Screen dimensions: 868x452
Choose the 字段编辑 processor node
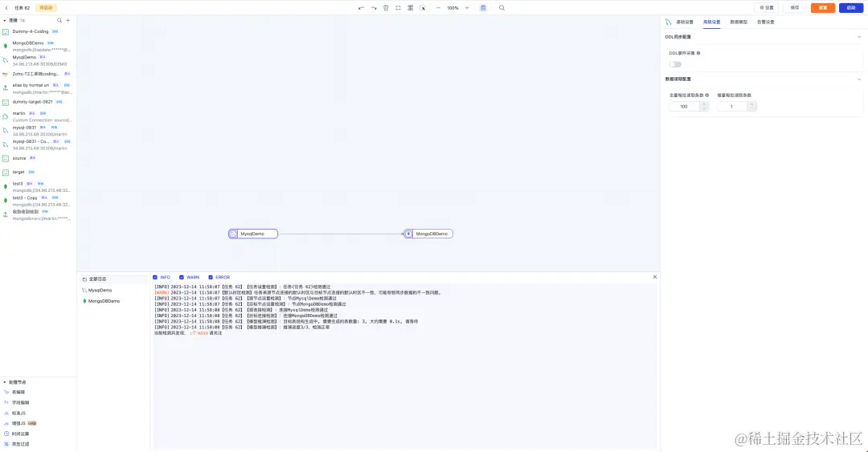20,403
